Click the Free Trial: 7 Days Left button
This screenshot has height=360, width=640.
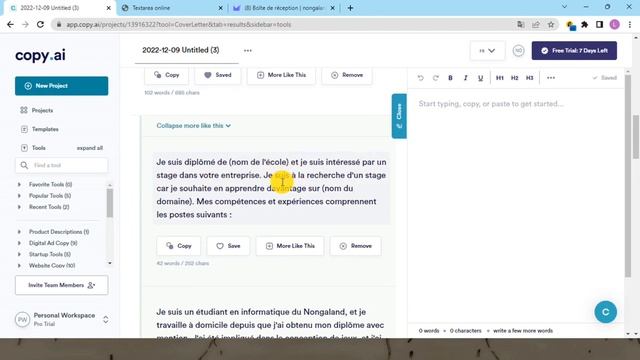574,51
